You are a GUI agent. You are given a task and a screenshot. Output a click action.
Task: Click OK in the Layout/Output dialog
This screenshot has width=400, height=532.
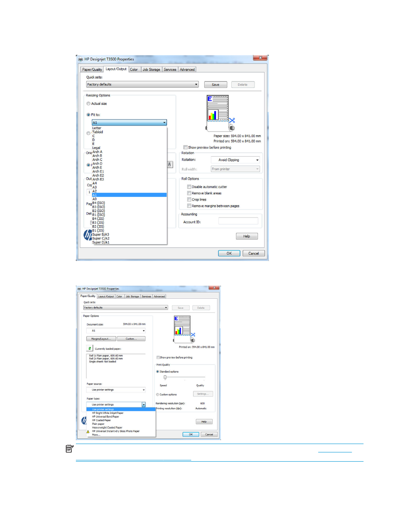coord(229,253)
